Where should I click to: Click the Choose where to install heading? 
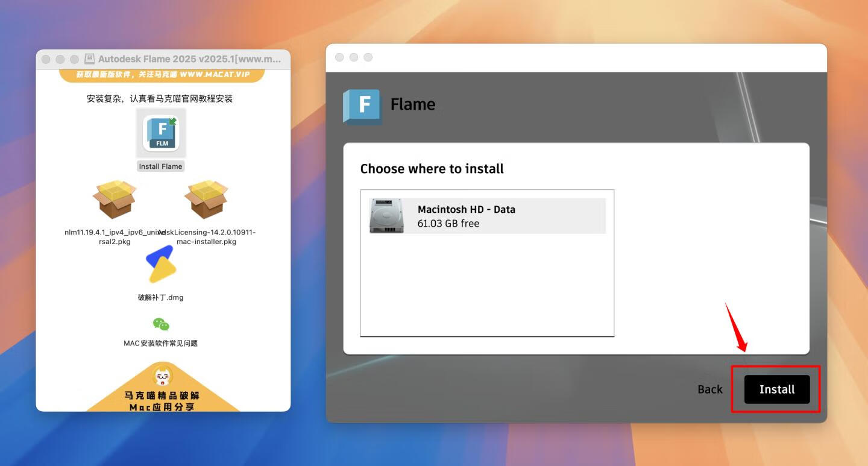click(432, 169)
